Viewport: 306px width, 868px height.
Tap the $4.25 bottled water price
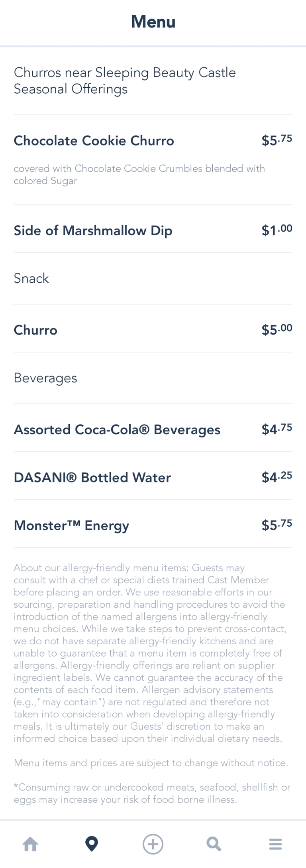(277, 477)
